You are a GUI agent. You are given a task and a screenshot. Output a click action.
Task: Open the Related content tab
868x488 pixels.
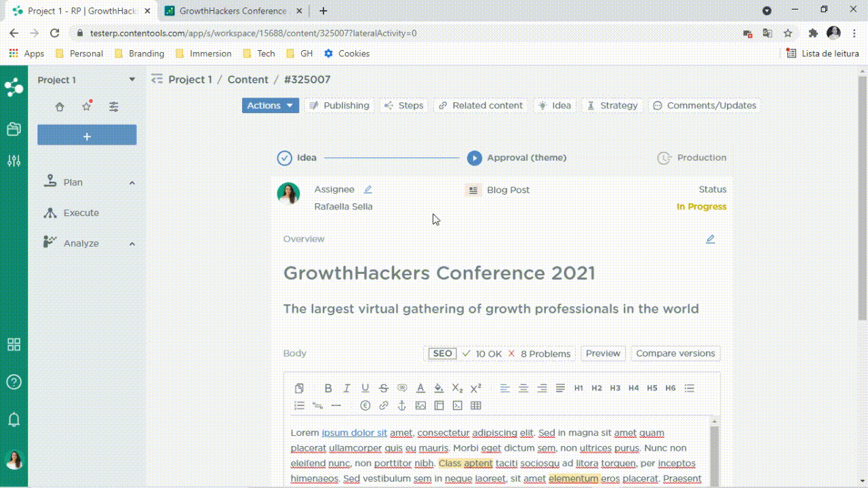pos(481,105)
